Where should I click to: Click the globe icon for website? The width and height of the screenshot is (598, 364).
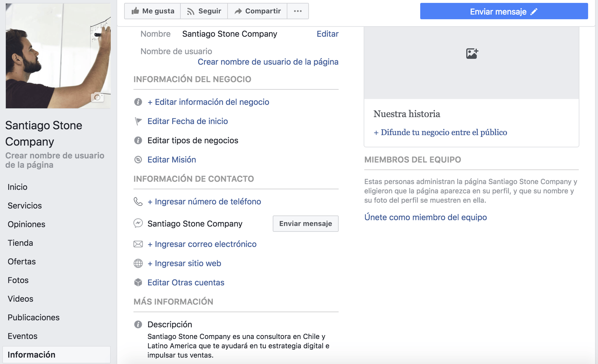pyautogui.click(x=138, y=263)
